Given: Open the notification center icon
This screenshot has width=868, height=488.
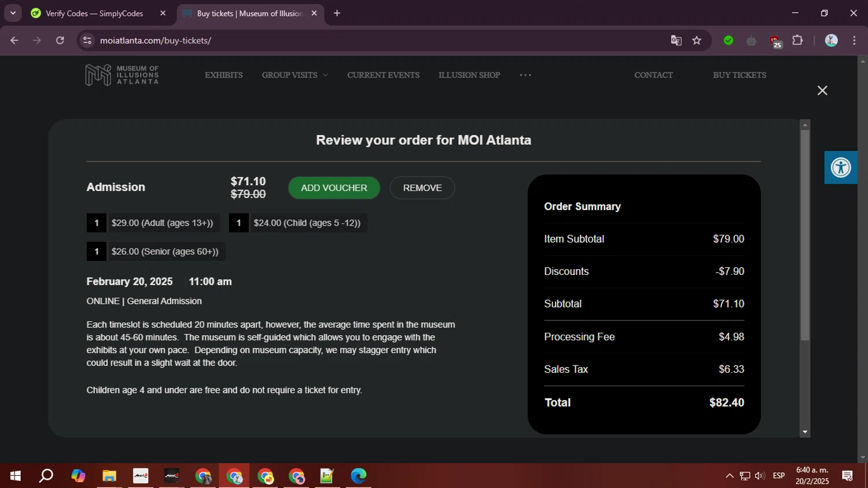Looking at the screenshot, I should (848, 476).
